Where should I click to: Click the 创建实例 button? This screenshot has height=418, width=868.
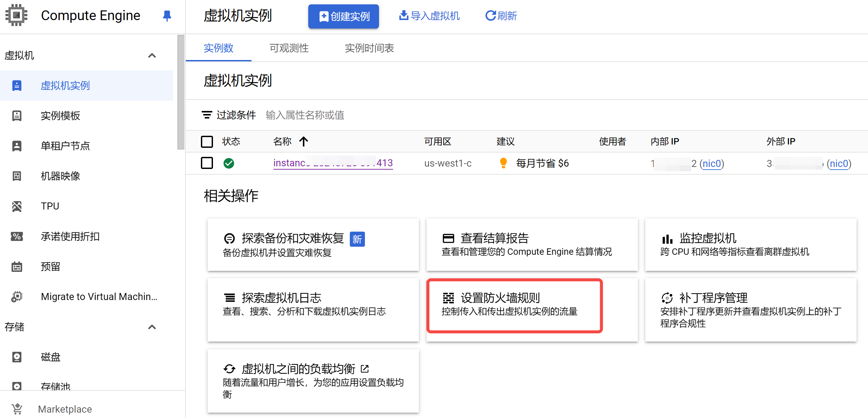click(343, 16)
